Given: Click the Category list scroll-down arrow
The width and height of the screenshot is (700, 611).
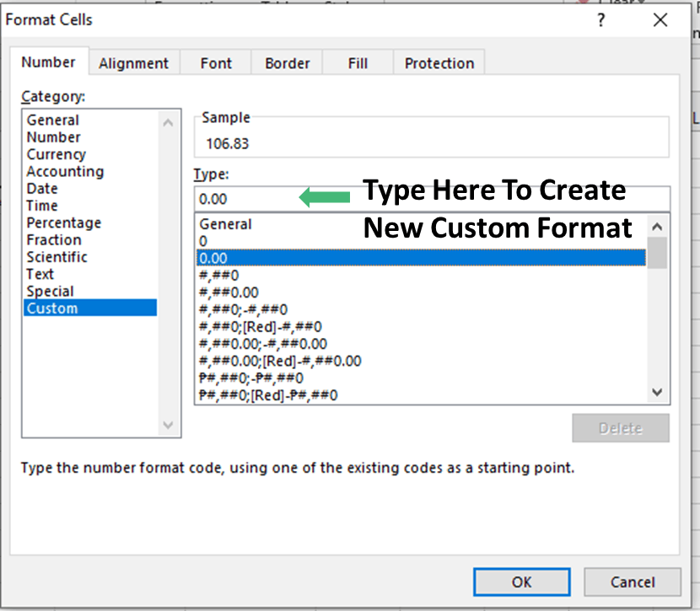Looking at the screenshot, I should [x=169, y=425].
